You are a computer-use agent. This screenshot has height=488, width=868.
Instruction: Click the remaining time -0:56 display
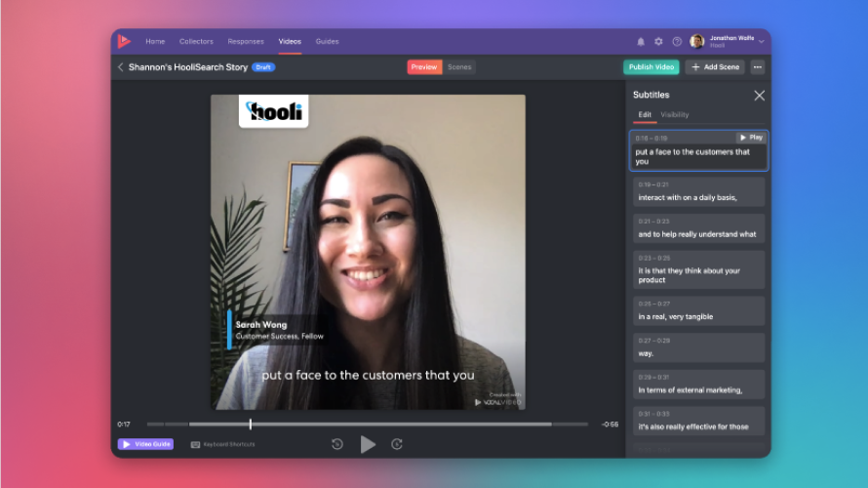coord(610,425)
